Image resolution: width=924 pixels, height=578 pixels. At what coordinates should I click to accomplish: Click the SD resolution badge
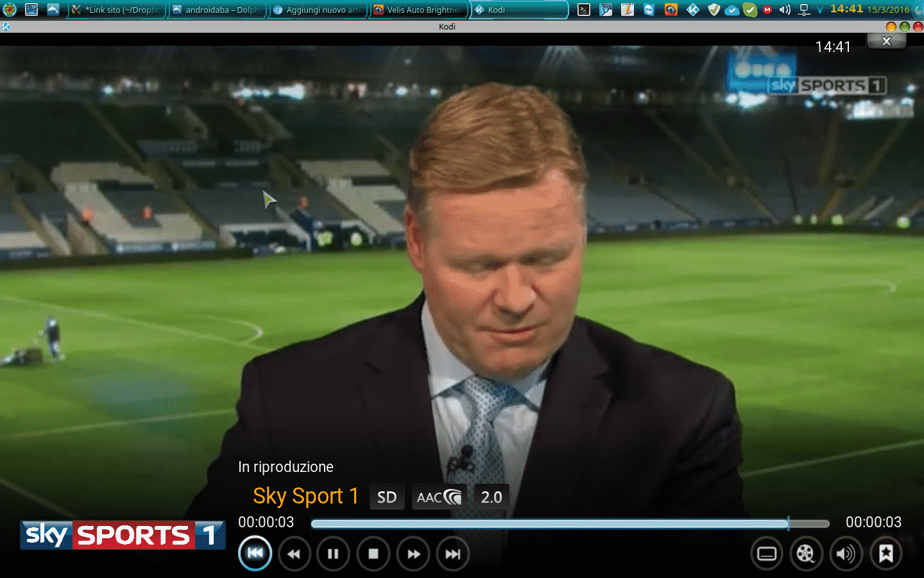point(387,497)
